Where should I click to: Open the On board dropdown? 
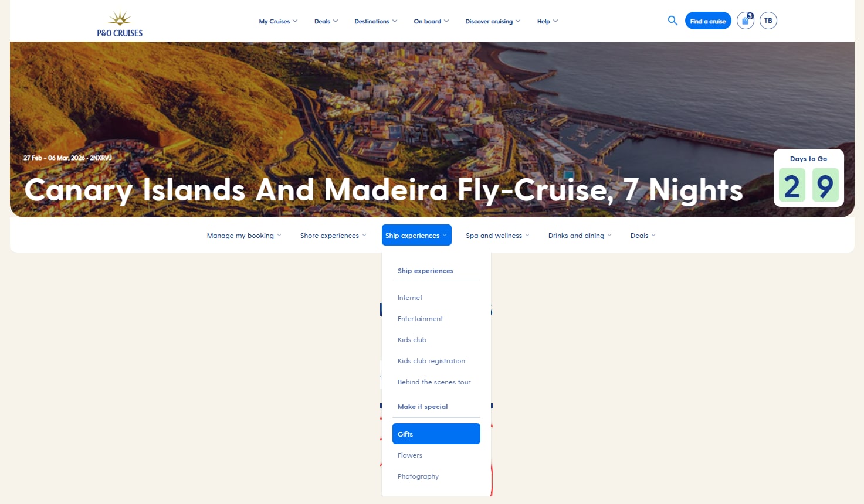[x=431, y=21]
